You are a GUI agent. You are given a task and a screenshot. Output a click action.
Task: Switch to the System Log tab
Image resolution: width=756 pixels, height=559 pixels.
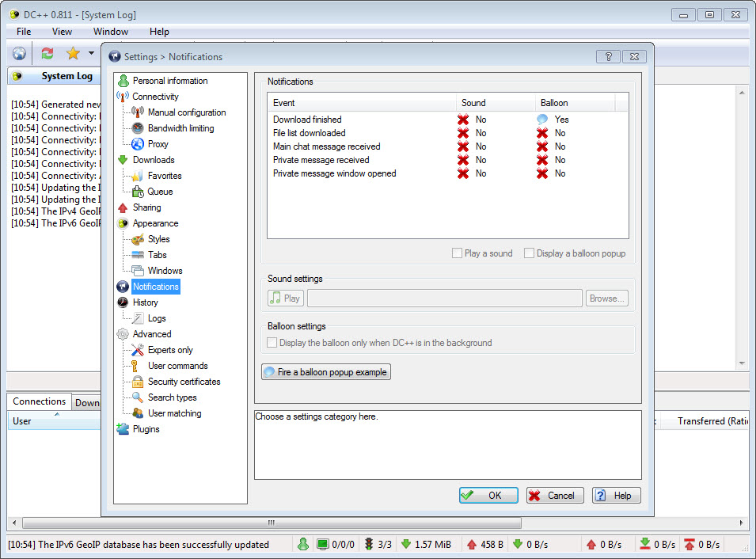click(x=54, y=76)
